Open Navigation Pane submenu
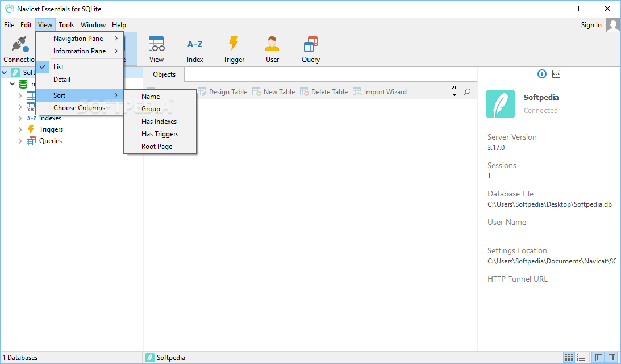 [x=80, y=39]
